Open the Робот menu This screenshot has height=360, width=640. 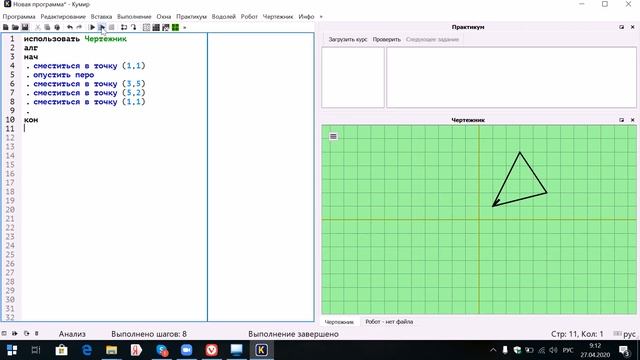click(249, 17)
